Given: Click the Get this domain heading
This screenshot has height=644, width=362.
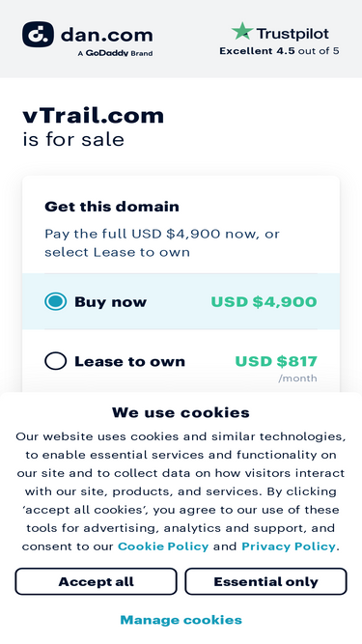Looking at the screenshot, I should [112, 207].
